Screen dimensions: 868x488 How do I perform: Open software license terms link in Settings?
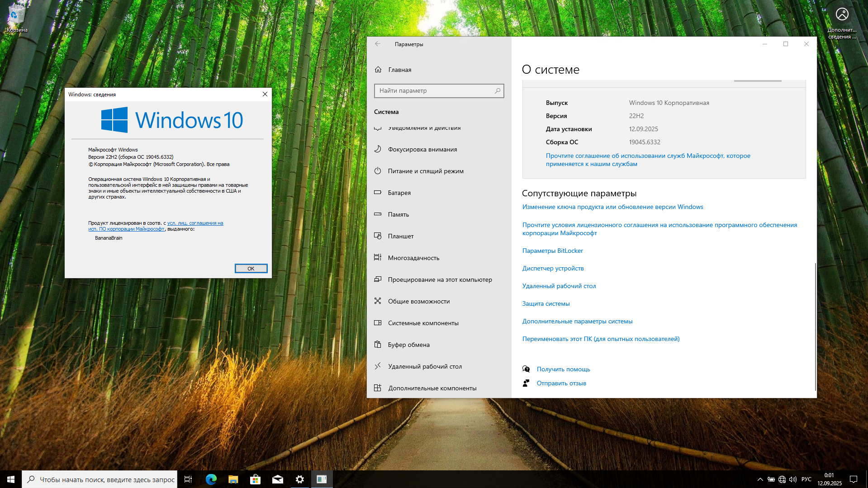point(659,229)
